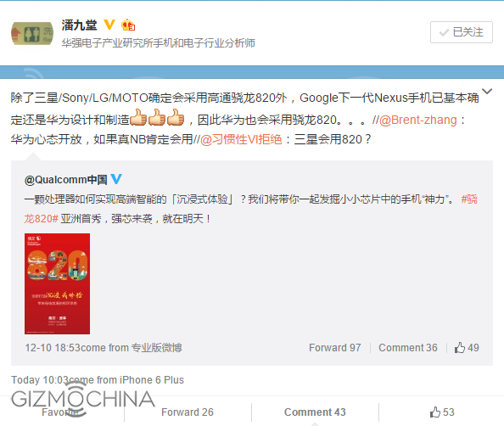Click Comment 36 on the quoted post
504x426 pixels.
coord(408,348)
